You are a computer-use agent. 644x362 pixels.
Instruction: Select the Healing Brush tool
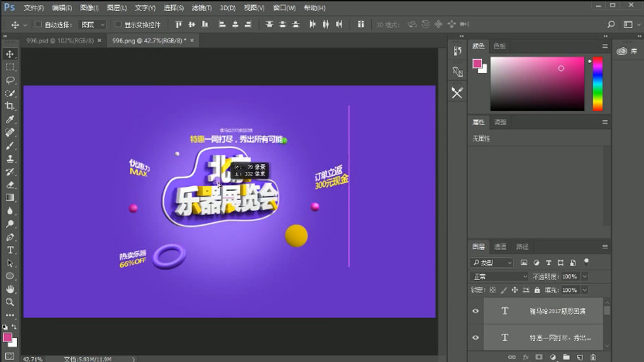(x=10, y=132)
